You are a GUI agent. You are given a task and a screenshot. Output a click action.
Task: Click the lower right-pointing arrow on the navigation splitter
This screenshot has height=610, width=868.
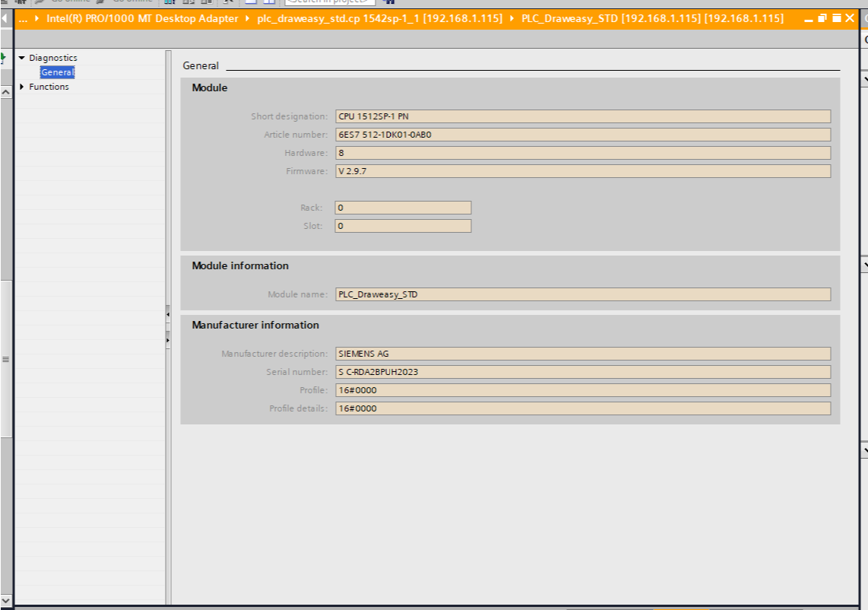tap(168, 340)
